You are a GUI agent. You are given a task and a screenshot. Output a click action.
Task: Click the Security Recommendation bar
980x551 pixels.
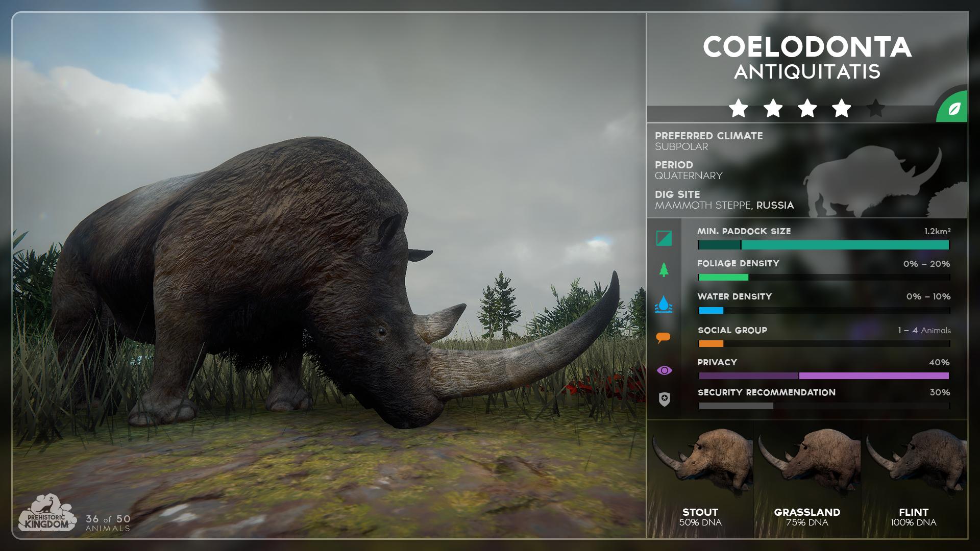824,406
